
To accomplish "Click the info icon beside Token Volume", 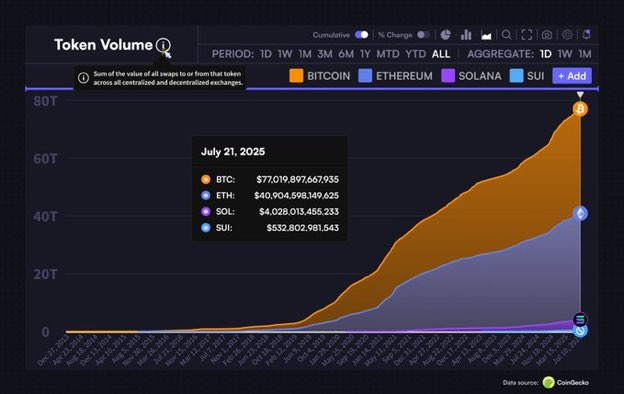I will 163,45.
